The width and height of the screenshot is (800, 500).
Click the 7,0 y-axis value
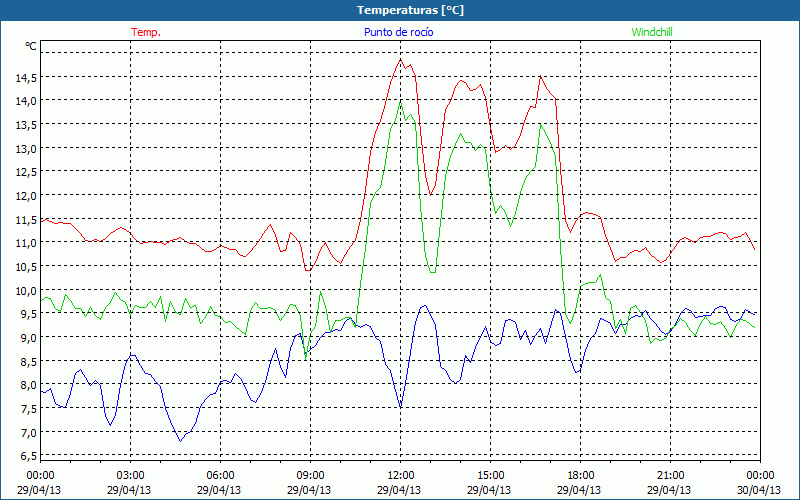point(29,432)
